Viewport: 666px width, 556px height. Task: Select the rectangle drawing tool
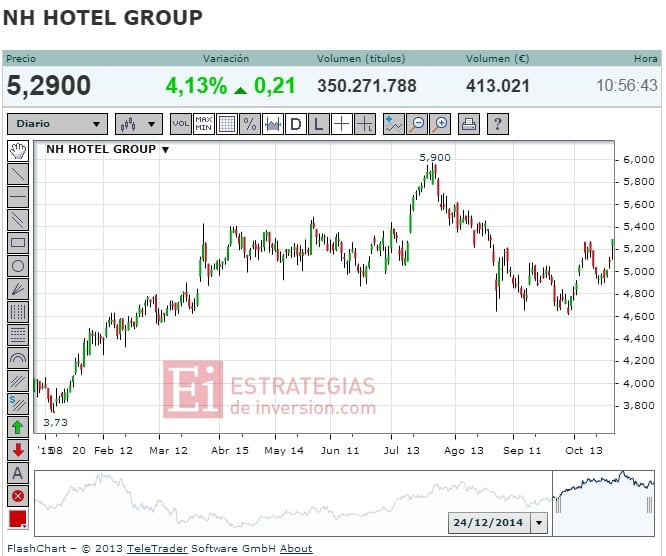pyautogui.click(x=18, y=243)
